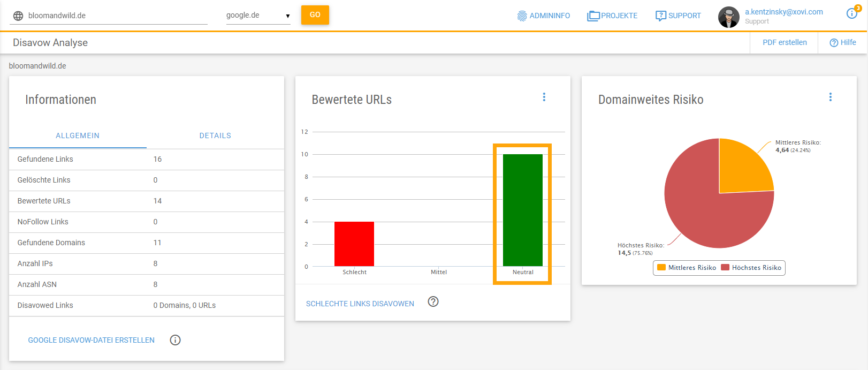Open the notifications info icon with badge
This screenshot has height=370, width=868.
[852, 13]
